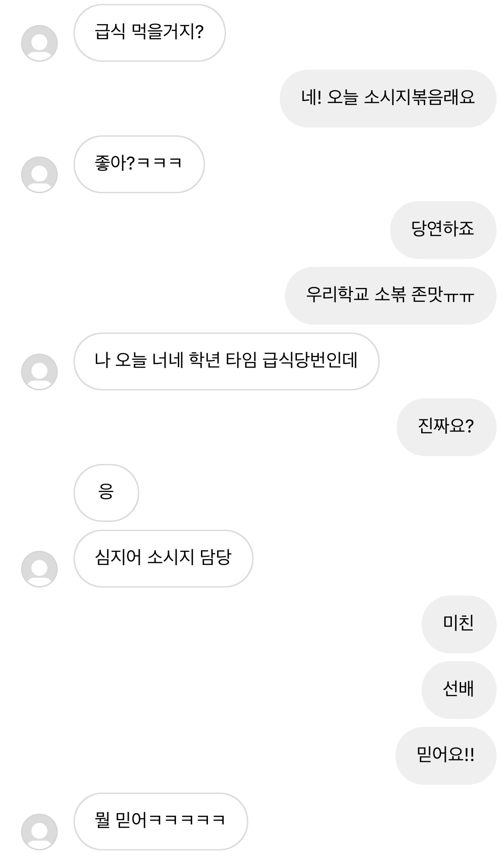The width and height of the screenshot is (504, 857).
Task: Select the avatar next to '심지어 소시지 담당'
Action: coord(39,569)
